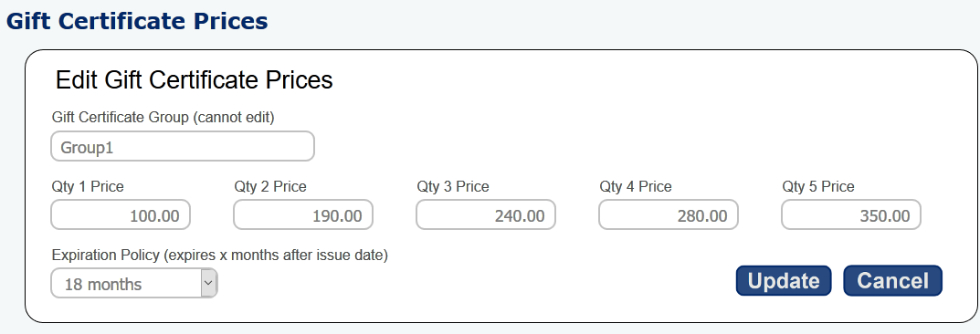This screenshot has height=334, width=980.
Task: Click the Gift Certificate Prices page title
Action: [137, 21]
